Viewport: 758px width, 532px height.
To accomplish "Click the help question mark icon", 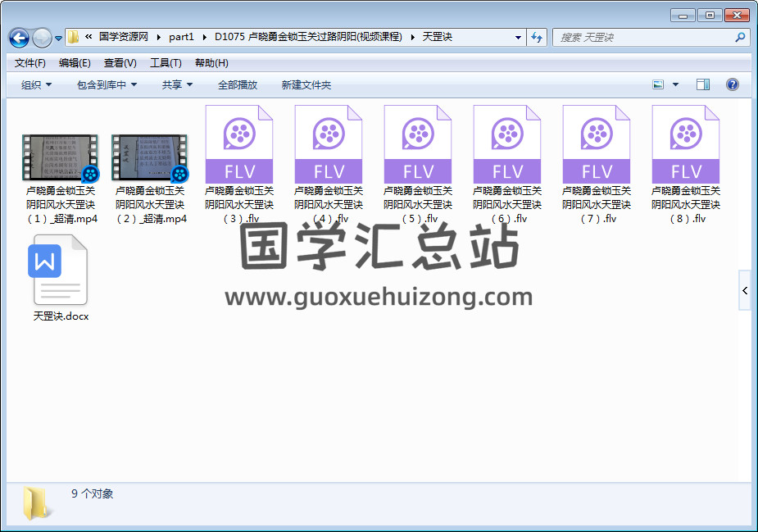I will [x=733, y=84].
